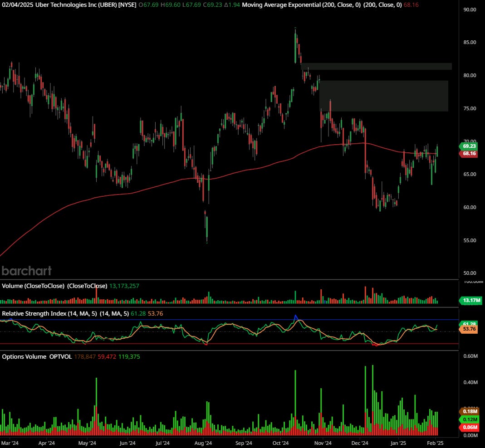Select the large shaded zone between 75 and 79
Viewport: 485px width, 448px height.
coord(383,96)
